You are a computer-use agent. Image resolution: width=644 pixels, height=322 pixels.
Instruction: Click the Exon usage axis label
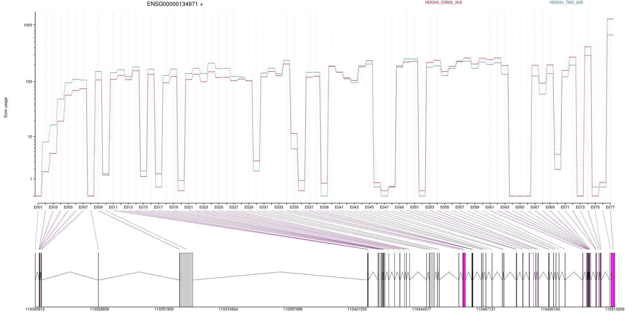[6, 107]
